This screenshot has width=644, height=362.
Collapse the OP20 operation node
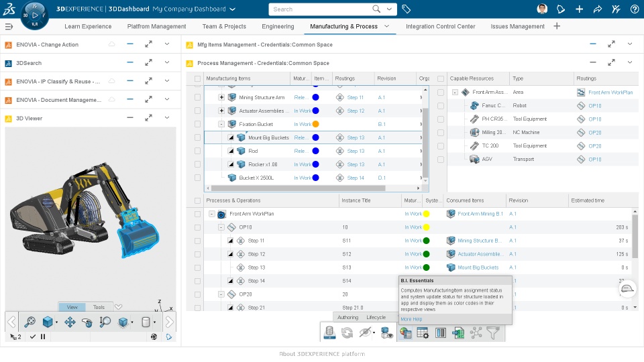click(x=221, y=294)
